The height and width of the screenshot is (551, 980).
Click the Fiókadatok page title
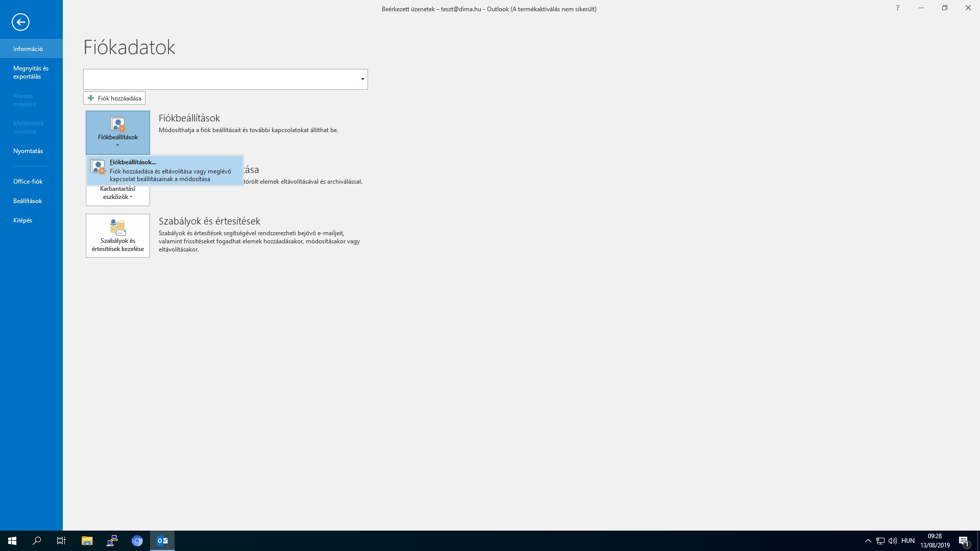click(x=129, y=47)
